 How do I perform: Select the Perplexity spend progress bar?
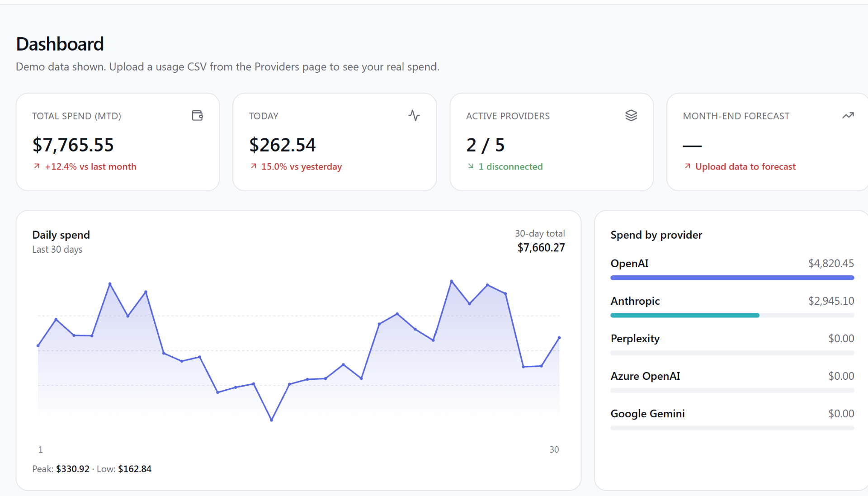pos(732,353)
